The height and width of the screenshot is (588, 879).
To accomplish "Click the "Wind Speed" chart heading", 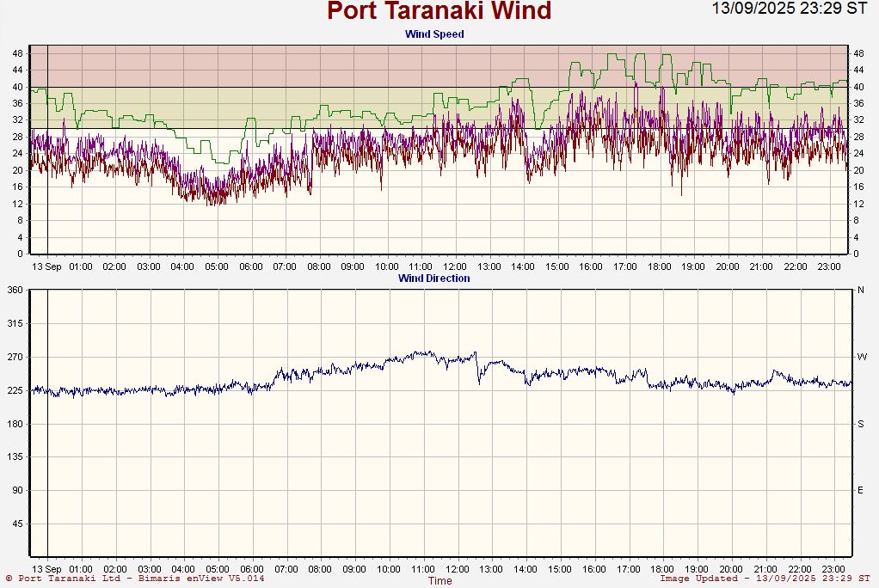I will 434,34.
